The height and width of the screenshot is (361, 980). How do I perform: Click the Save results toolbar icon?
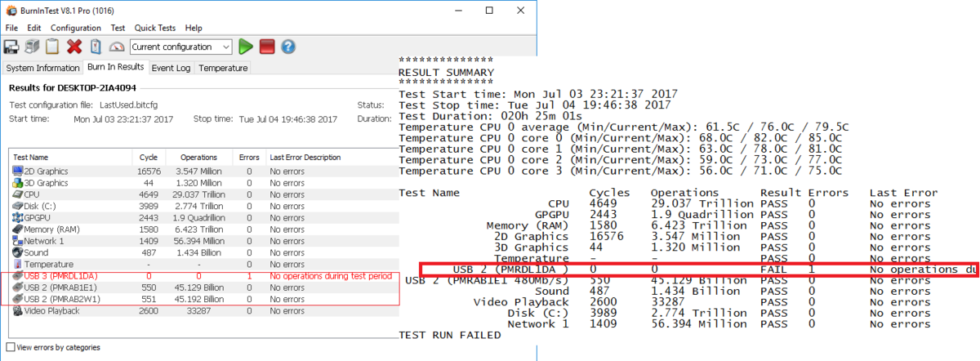[x=12, y=47]
